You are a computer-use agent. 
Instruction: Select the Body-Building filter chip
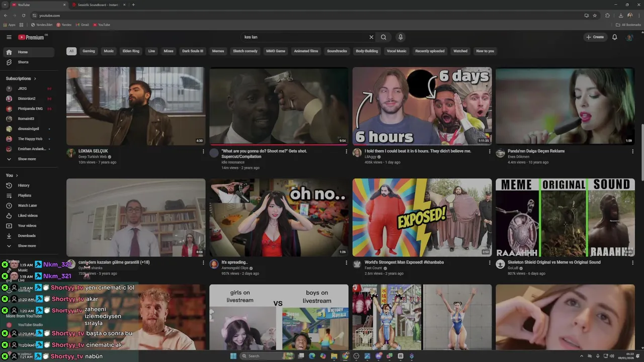coord(367,51)
